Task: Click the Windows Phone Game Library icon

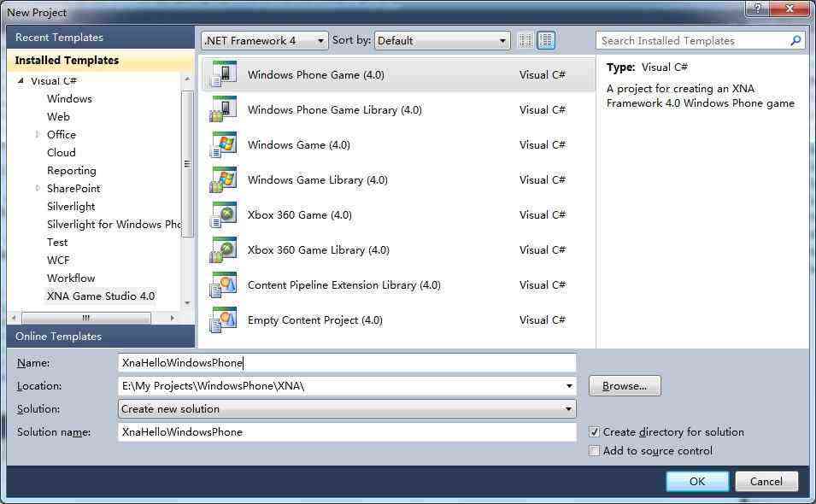Action: 223,109
